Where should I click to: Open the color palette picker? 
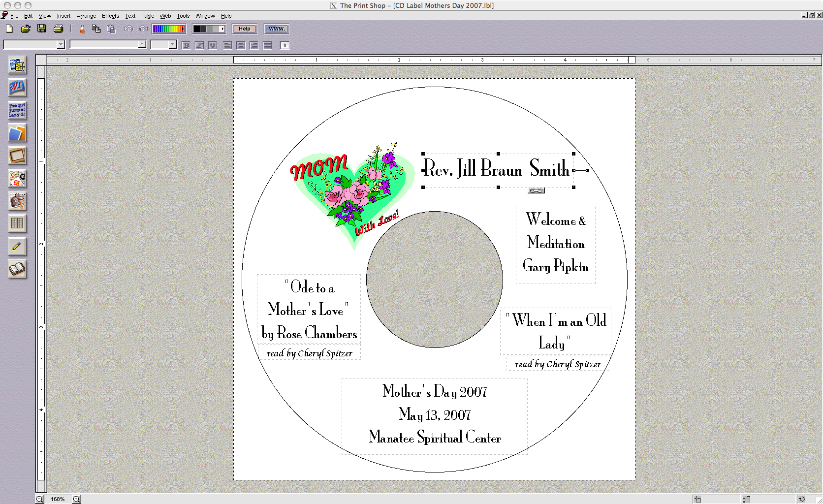click(x=168, y=29)
